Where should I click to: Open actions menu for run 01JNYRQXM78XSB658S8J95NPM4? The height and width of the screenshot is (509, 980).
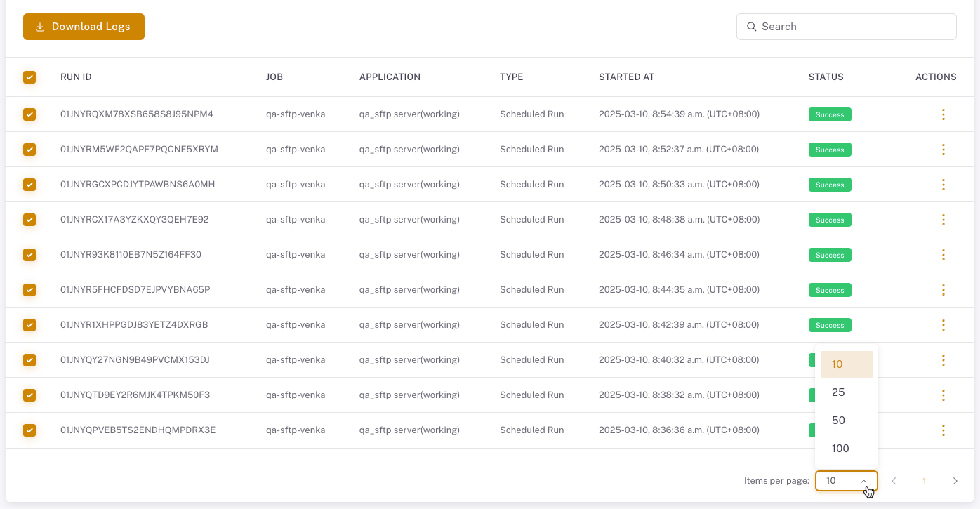tap(943, 114)
